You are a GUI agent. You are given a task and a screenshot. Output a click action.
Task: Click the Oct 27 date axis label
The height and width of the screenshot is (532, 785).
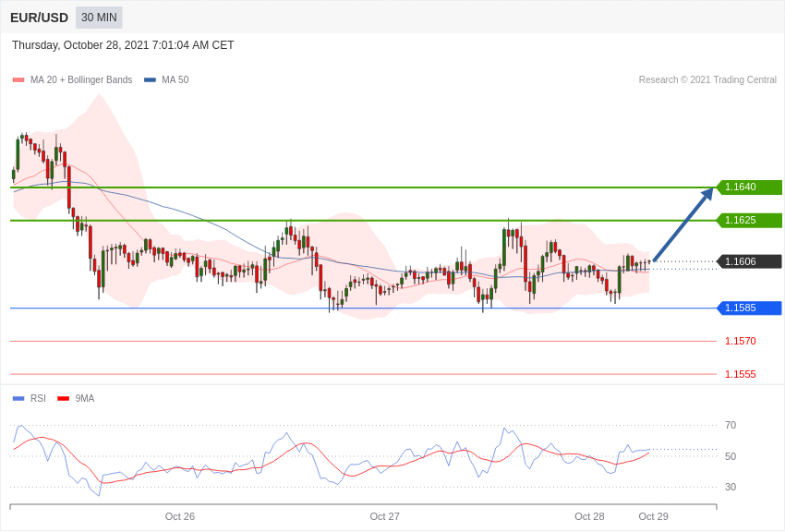coord(384,516)
